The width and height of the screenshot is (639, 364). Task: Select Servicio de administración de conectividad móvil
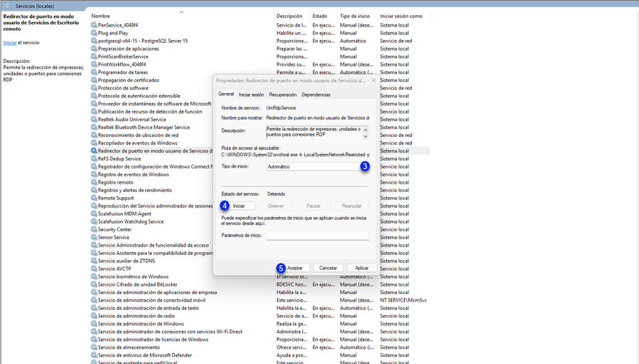coord(152,300)
